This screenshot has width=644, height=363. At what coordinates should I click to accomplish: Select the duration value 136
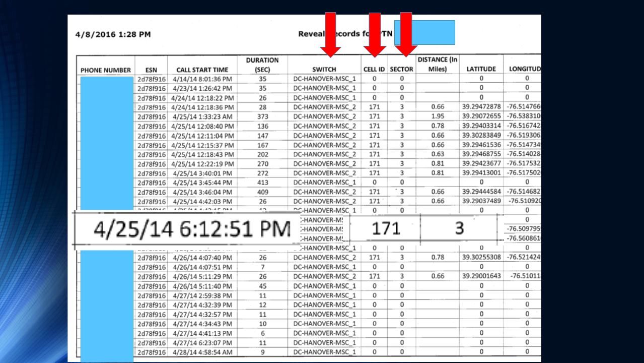(262, 126)
